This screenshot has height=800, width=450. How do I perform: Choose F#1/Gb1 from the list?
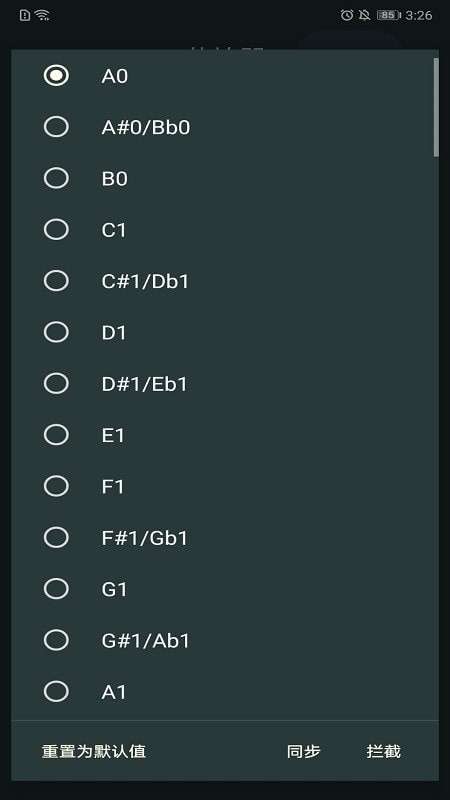click(56, 537)
